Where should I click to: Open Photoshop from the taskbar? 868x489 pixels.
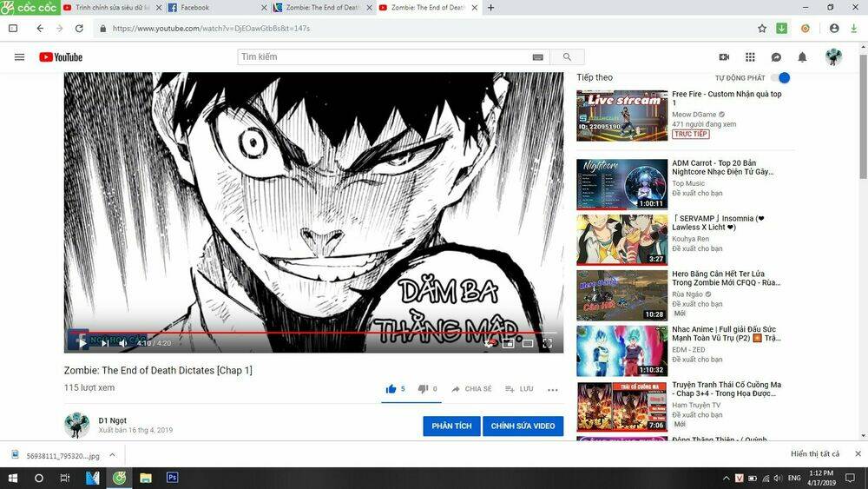pos(172,478)
